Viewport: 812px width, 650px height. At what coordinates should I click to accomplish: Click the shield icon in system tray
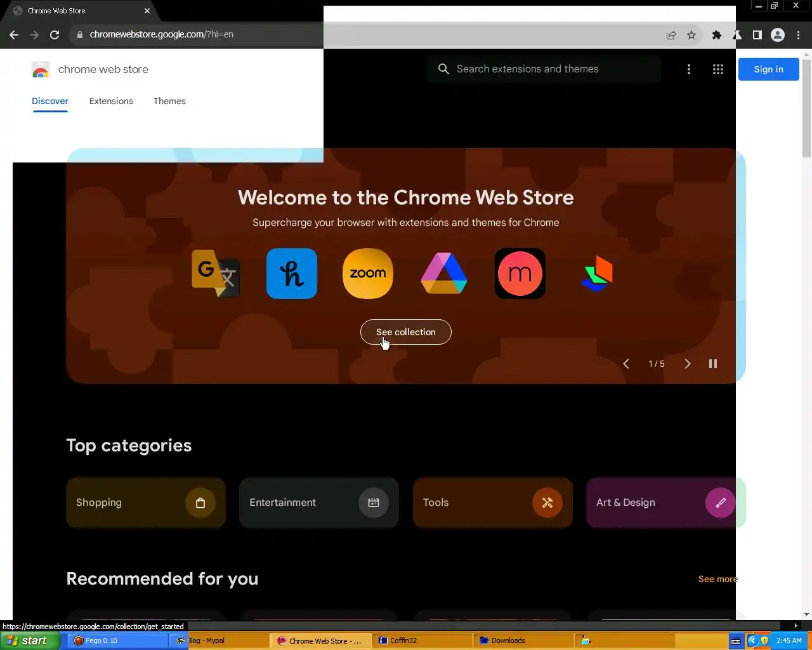click(x=764, y=640)
